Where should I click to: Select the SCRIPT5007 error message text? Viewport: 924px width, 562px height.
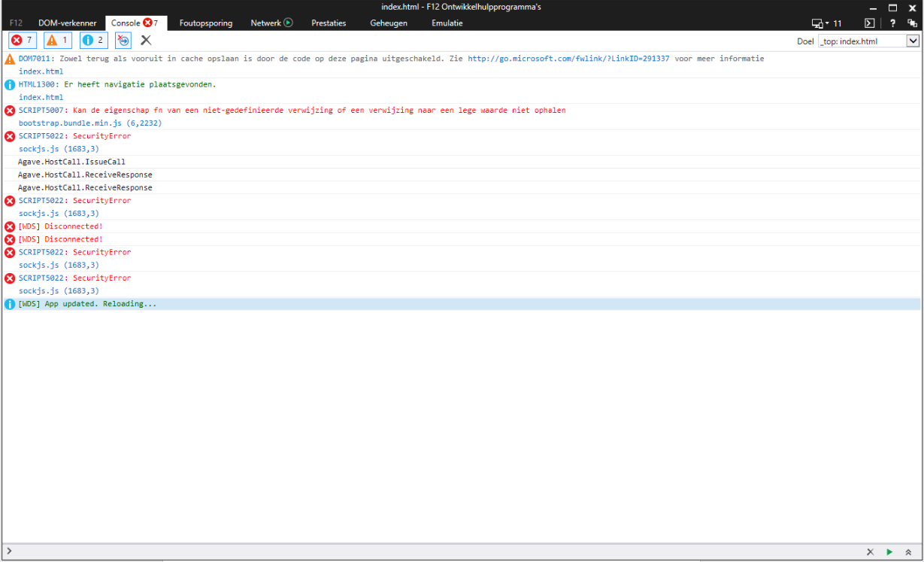(x=292, y=110)
